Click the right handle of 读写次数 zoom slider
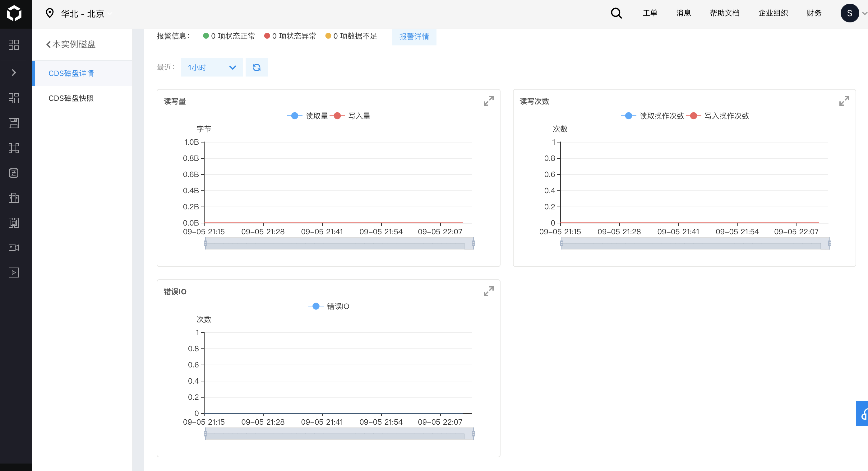868x471 pixels. pos(829,243)
